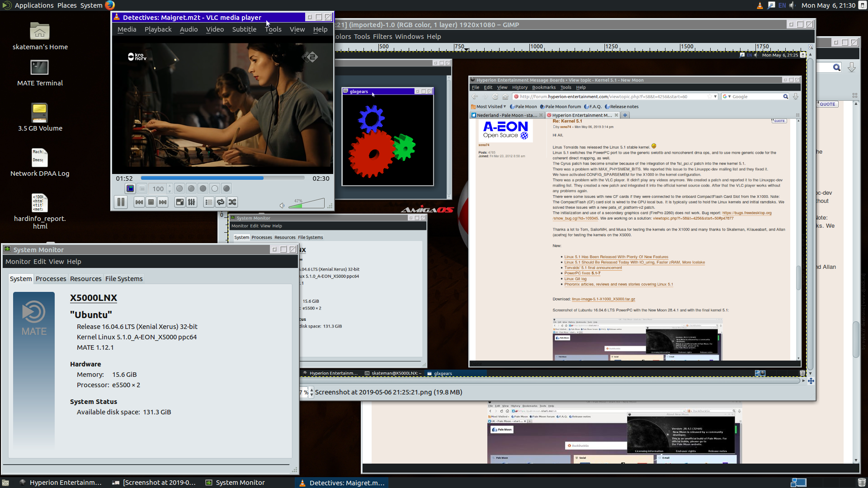868x488 pixels.
Task: Open GIMP Windows menu
Action: click(x=409, y=37)
